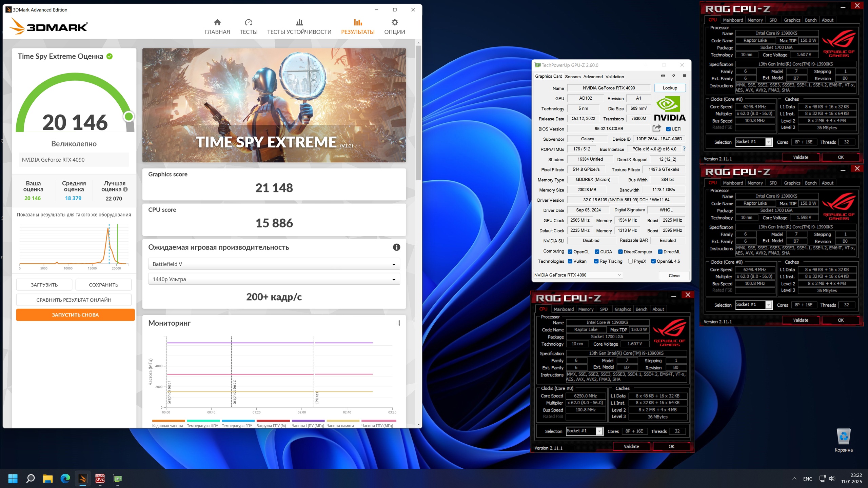Click СОХРАНИТЬ button
The width and height of the screenshot is (868, 488).
click(103, 285)
